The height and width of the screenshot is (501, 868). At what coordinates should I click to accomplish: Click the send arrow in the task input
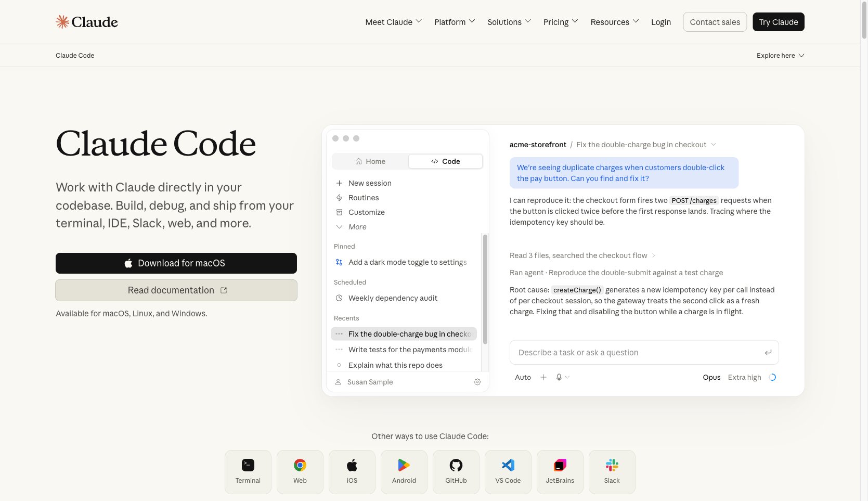coord(768,352)
